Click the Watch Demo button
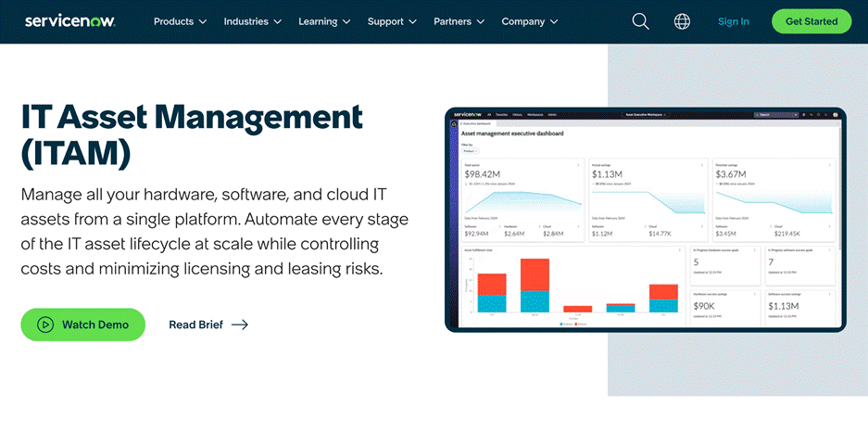The height and width of the screenshot is (433, 868). (x=83, y=325)
